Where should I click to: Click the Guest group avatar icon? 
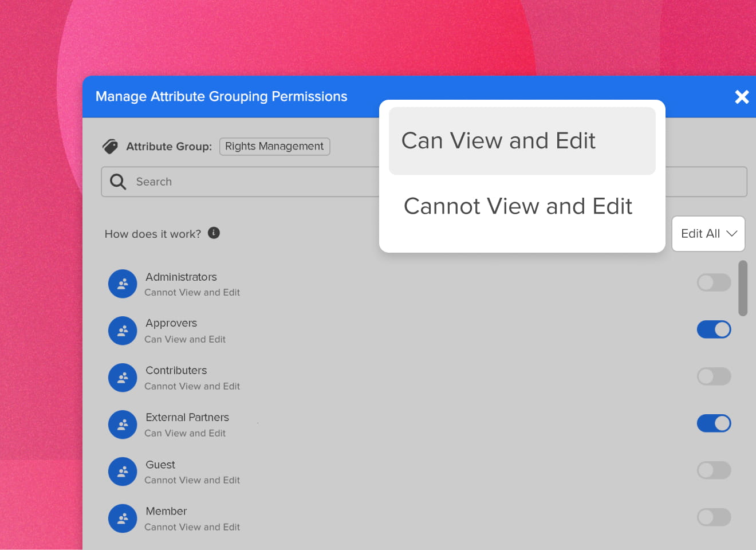tap(123, 472)
